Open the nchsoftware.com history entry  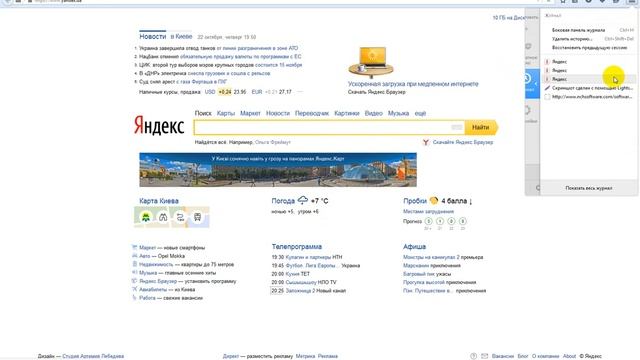(x=589, y=97)
